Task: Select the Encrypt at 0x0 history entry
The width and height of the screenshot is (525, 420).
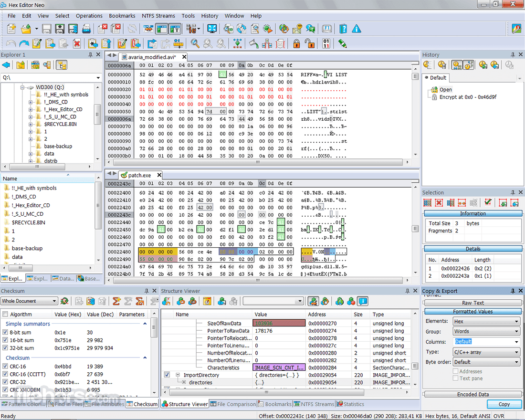Action: (467, 97)
